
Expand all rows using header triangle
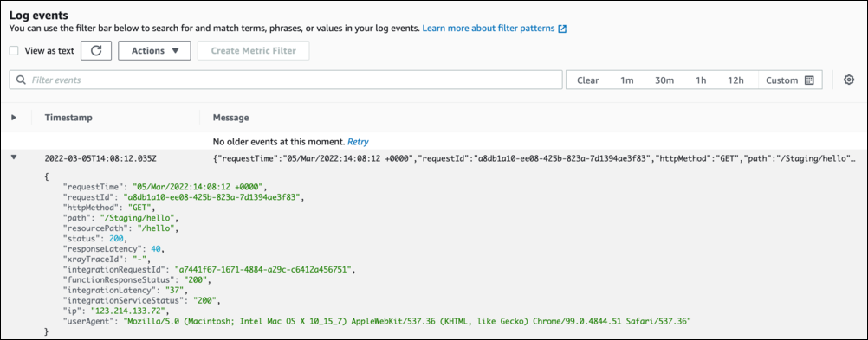(14, 117)
